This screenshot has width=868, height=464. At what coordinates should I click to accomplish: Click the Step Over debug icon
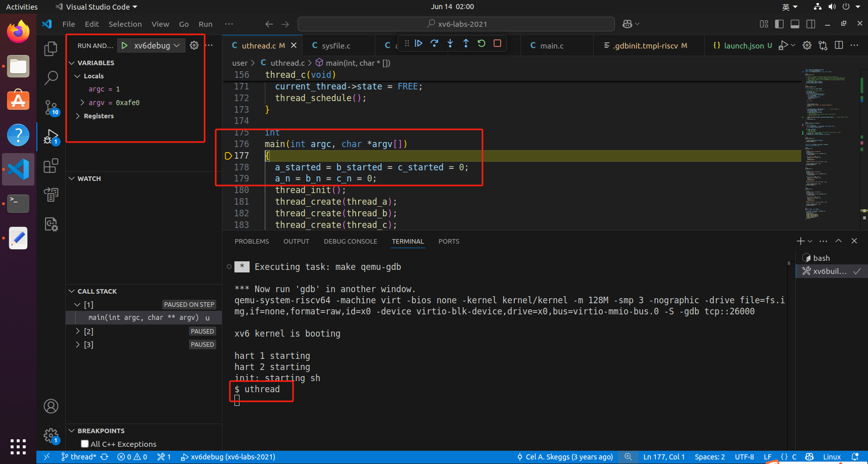coord(434,43)
